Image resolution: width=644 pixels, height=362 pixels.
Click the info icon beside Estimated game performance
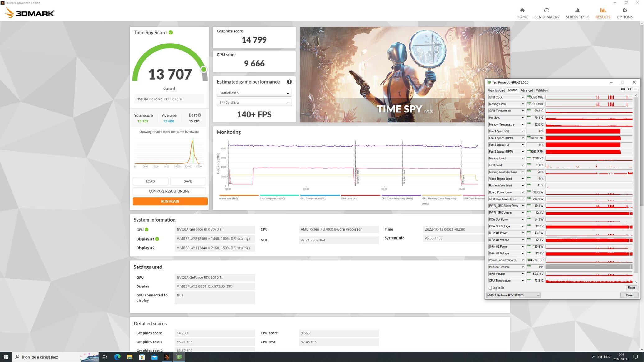click(x=289, y=82)
